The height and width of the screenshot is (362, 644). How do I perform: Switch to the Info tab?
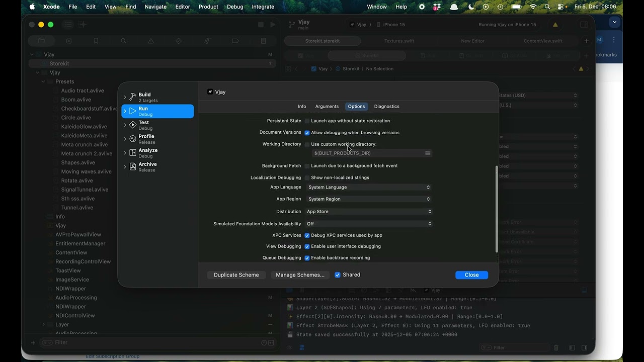(x=302, y=106)
